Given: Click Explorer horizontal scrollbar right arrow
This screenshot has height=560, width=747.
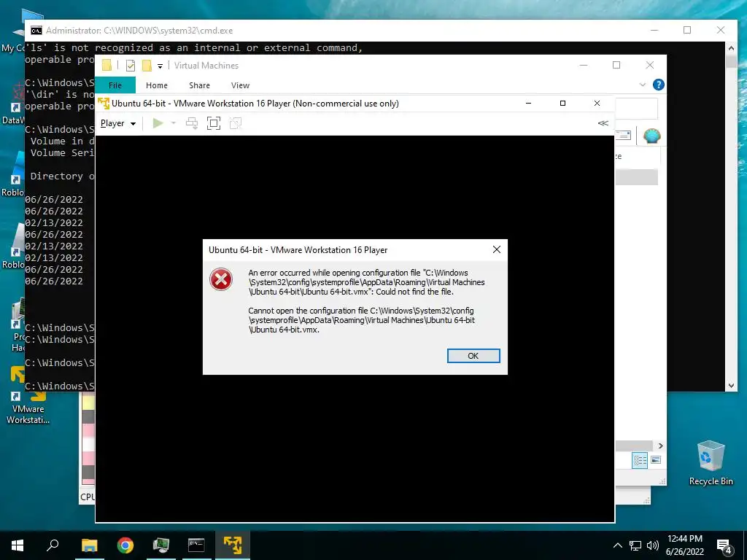Looking at the screenshot, I should [x=661, y=446].
